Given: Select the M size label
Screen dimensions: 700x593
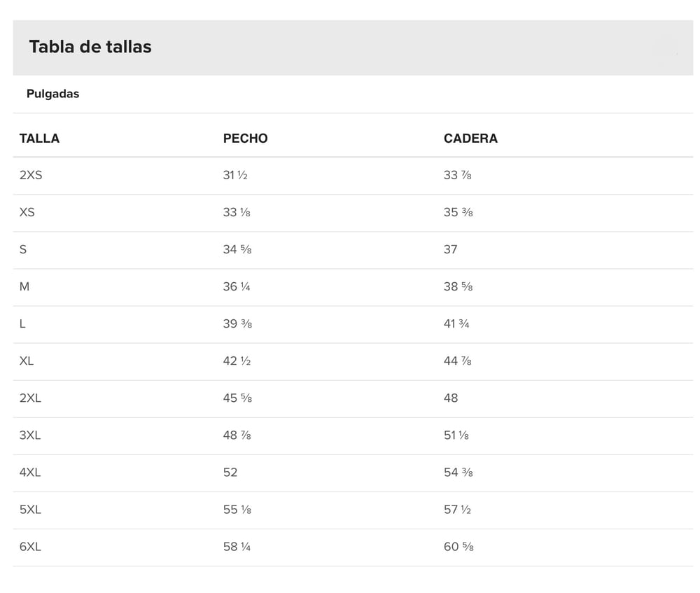Looking at the screenshot, I should point(24,286).
